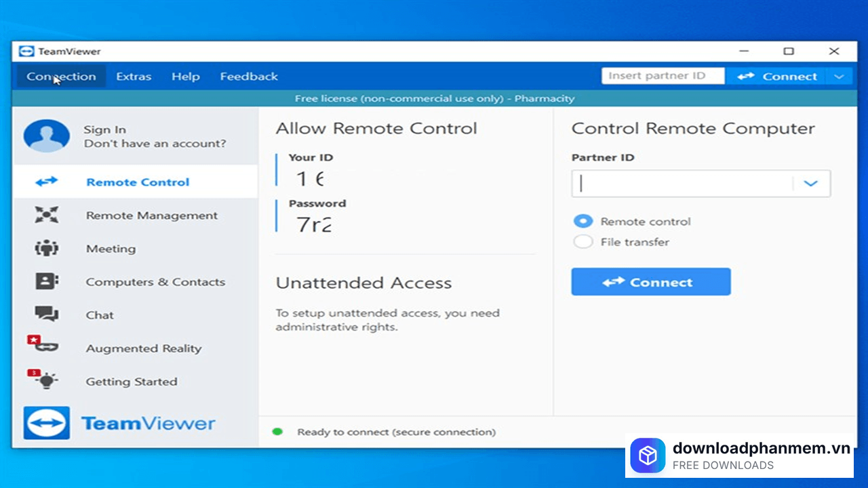The image size is (868, 488).
Task: Click the Remote Management icon
Action: [47, 215]
